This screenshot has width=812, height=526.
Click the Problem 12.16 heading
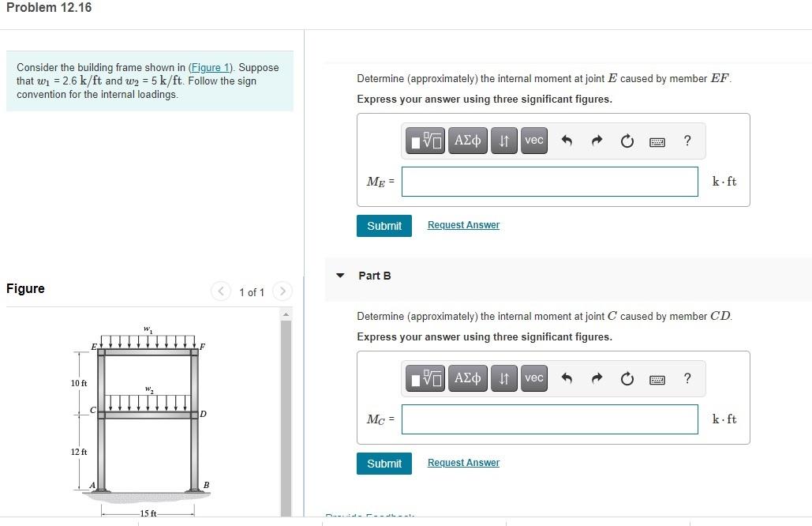point(49,7)
